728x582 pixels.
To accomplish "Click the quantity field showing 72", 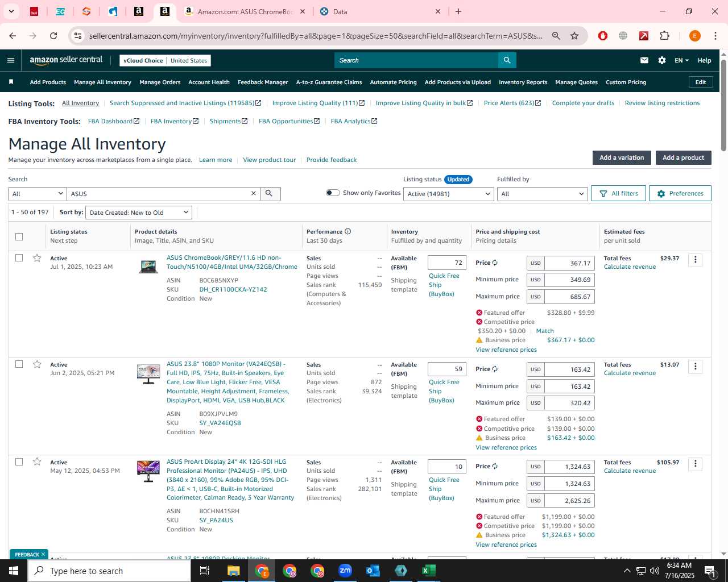I will coord(447,263).
